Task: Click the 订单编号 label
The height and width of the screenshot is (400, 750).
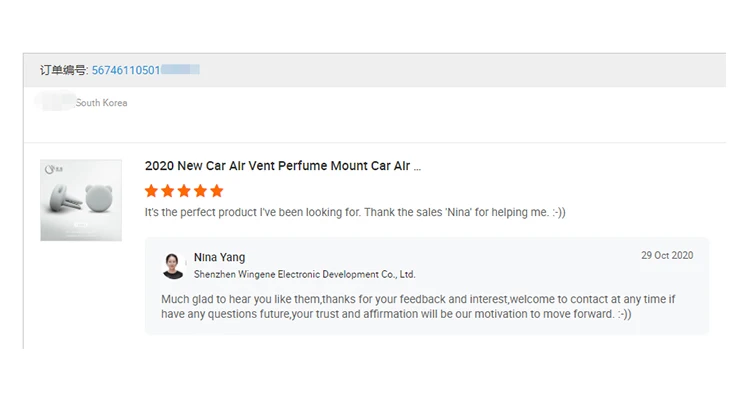Action: click(x=63, y=70)
